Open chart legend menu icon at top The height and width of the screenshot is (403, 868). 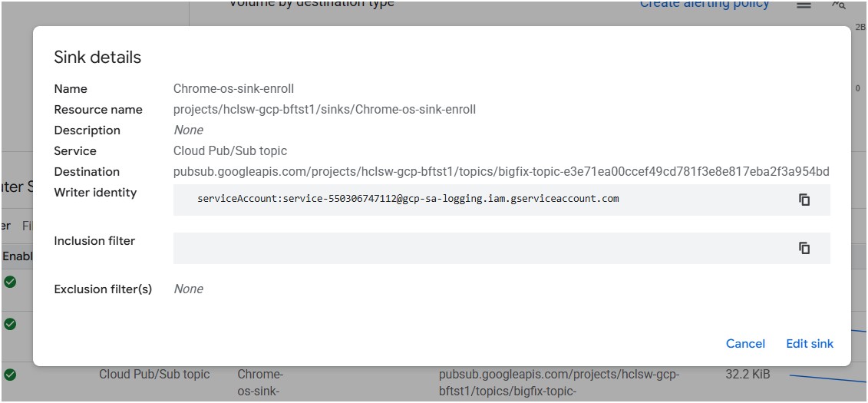(804, 5)
